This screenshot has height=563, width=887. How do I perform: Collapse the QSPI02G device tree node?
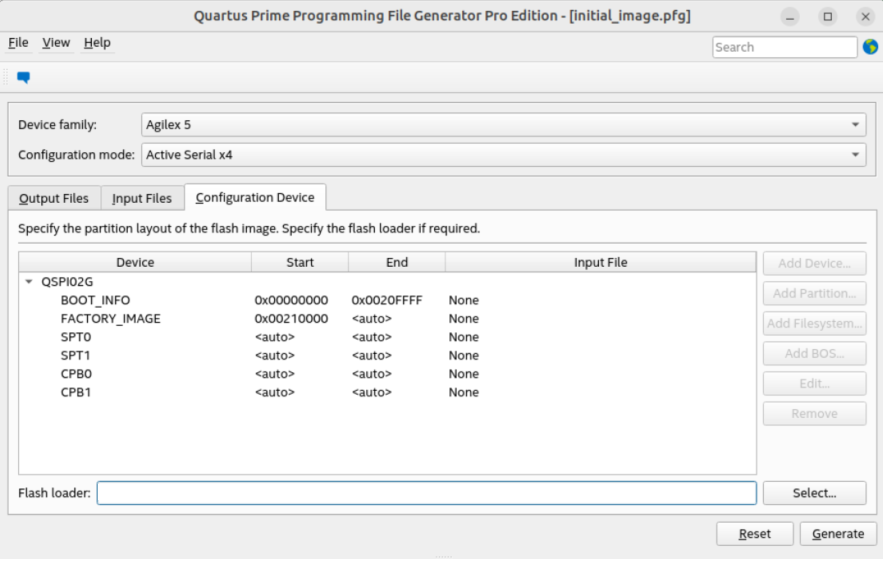click(x=29, y=282)
